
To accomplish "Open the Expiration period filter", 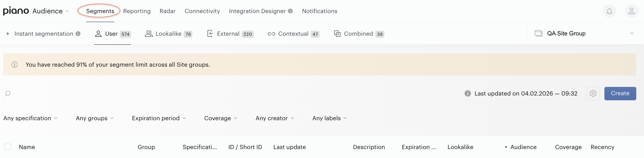I will click(159, 118).
